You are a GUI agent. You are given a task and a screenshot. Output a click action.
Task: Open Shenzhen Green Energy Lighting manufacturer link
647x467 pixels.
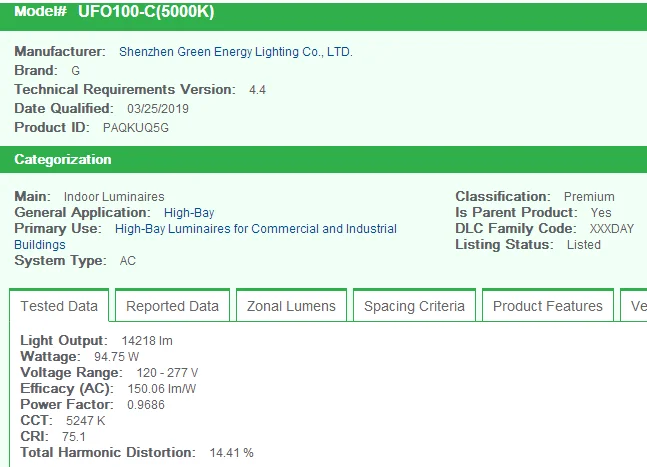pyautogui.click(x=235, y=52)
